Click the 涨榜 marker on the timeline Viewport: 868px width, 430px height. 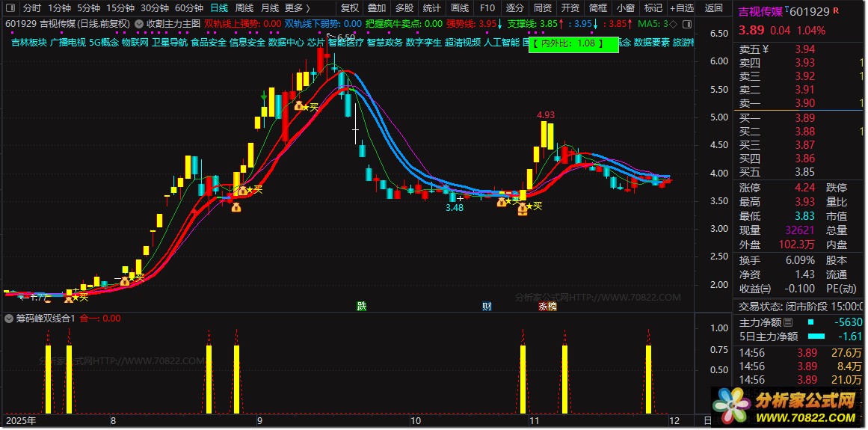547,306
